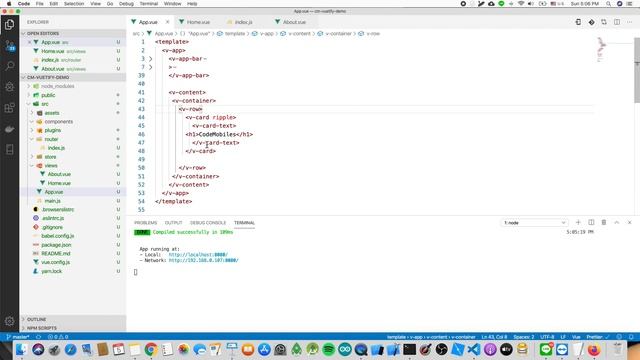Open the Output panel tab
The height and width of the screenshot is (360, 640).
tap(173, 223)
